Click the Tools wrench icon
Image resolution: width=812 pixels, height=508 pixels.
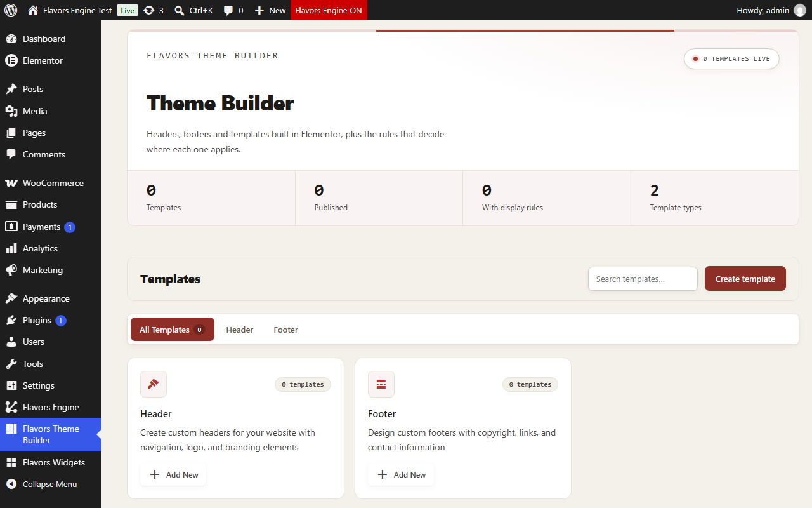click(x=11, y=364)
